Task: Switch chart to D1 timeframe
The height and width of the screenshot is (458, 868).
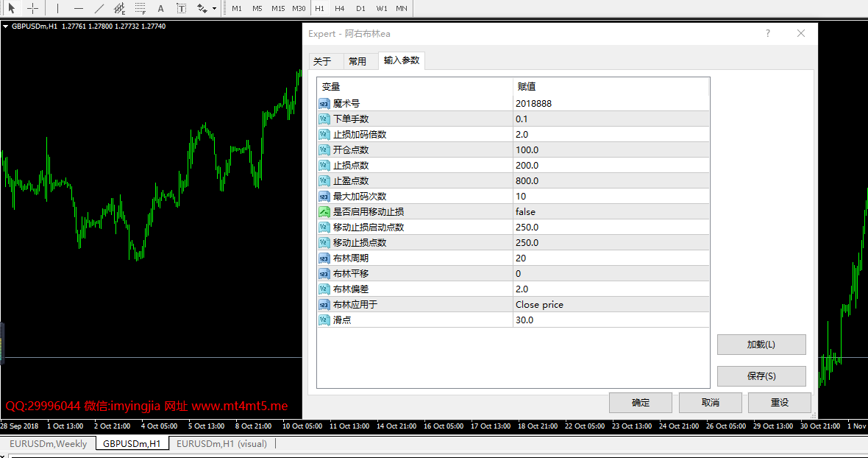Action: [x=360, y=8]
